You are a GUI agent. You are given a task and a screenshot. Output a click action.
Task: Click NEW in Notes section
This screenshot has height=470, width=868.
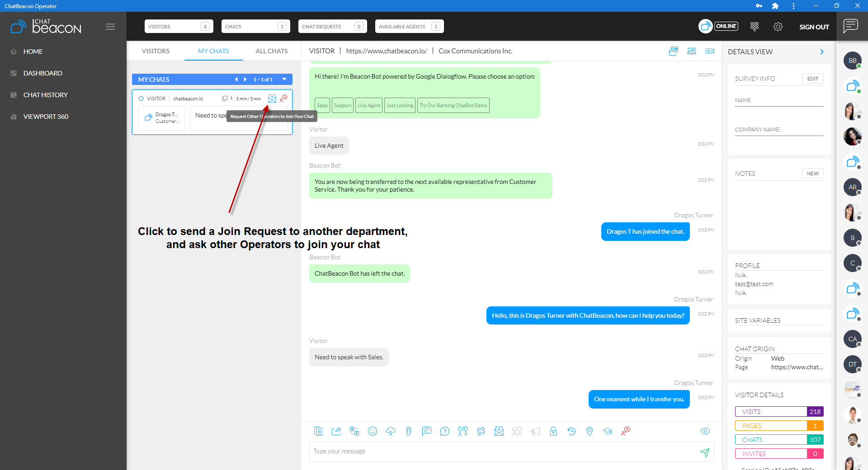(813, 174)
